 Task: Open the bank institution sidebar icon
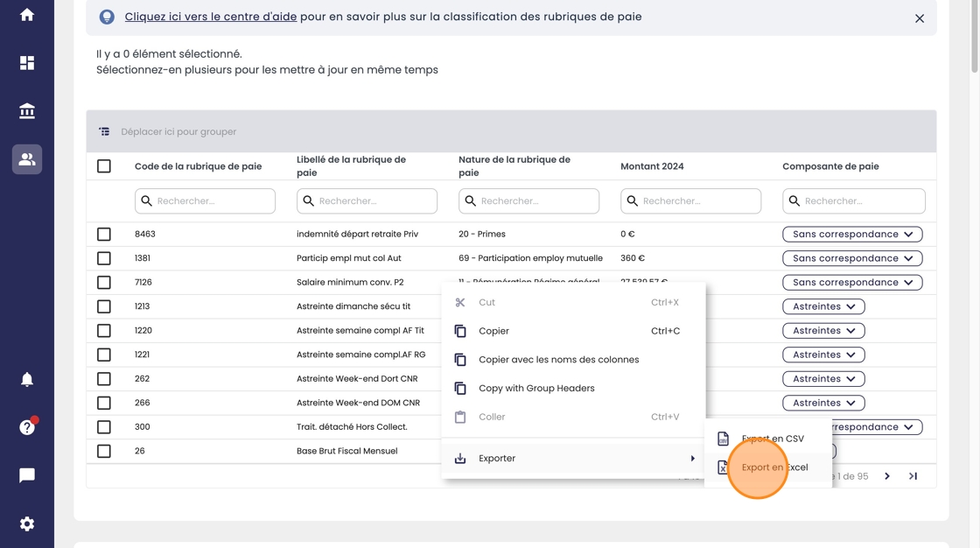(x=27, y=111)
